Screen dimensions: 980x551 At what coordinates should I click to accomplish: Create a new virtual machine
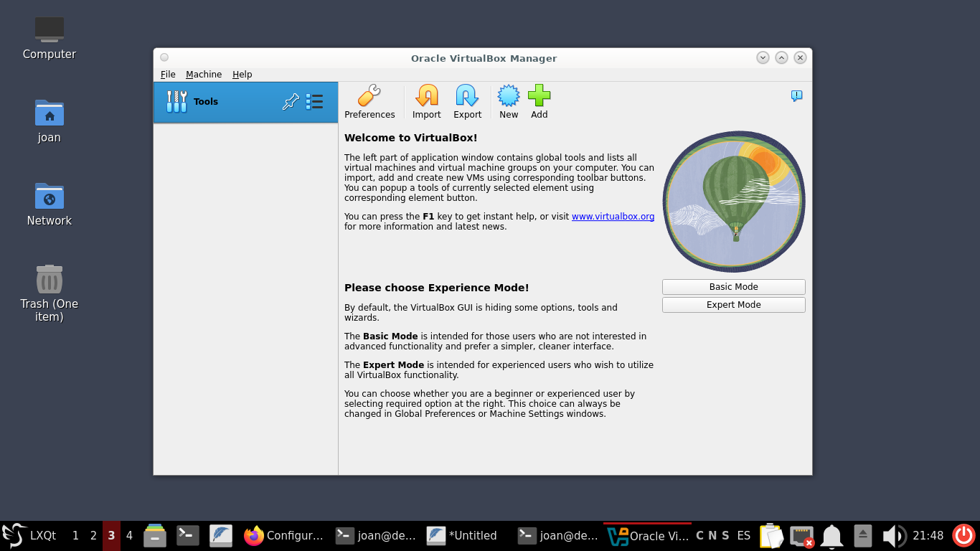click(508, 100)
